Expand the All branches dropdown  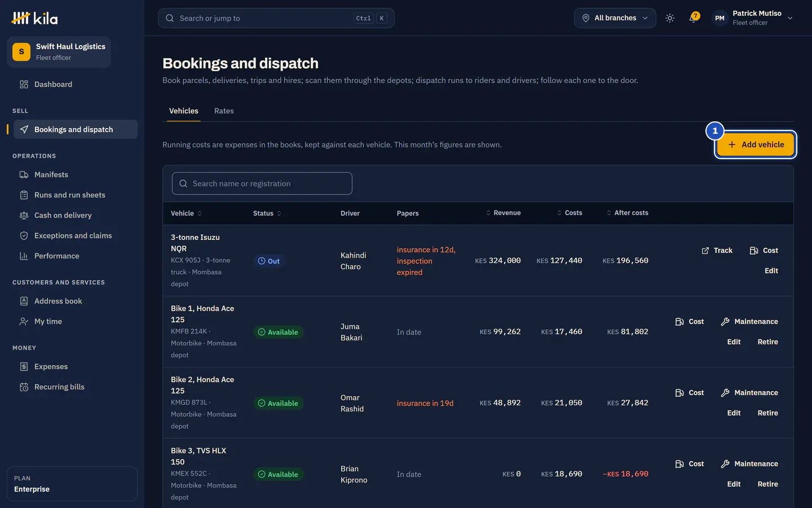[615, 18]
